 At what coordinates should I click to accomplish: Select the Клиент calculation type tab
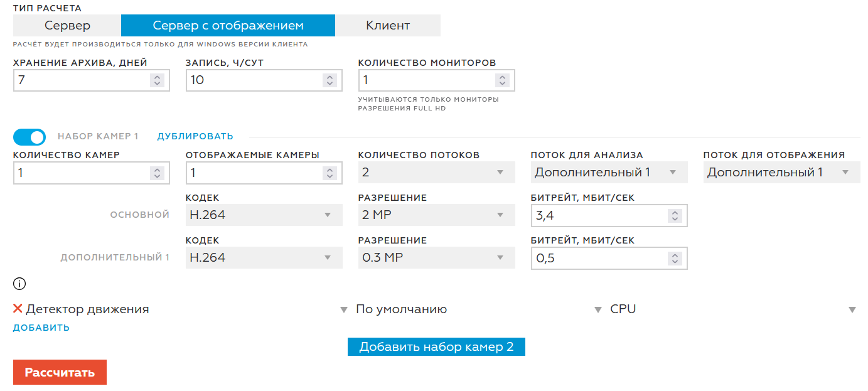coord(388,26)
